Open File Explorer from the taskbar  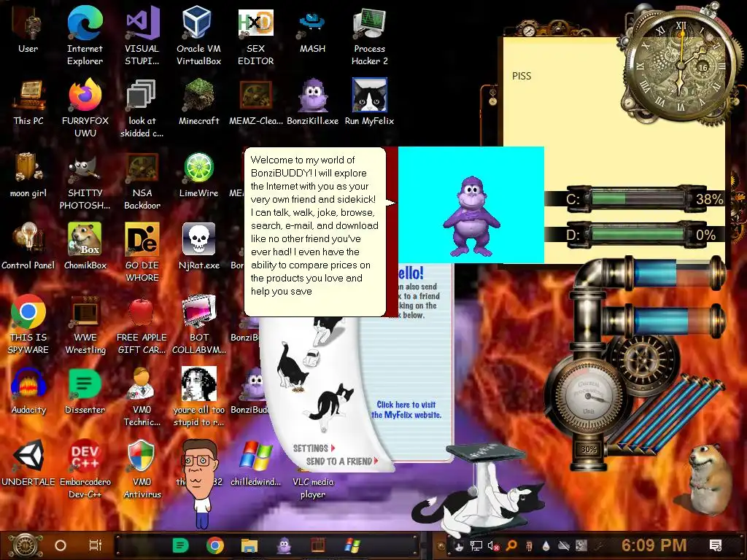(249, 545)
